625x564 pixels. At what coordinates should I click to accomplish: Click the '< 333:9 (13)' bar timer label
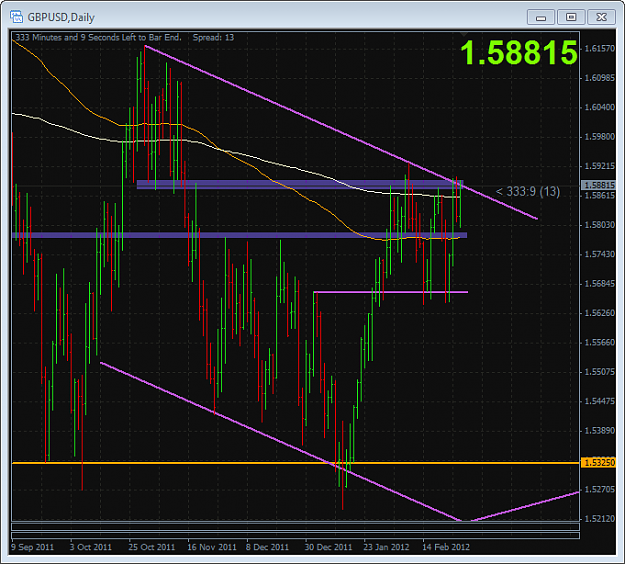(528, 192)
